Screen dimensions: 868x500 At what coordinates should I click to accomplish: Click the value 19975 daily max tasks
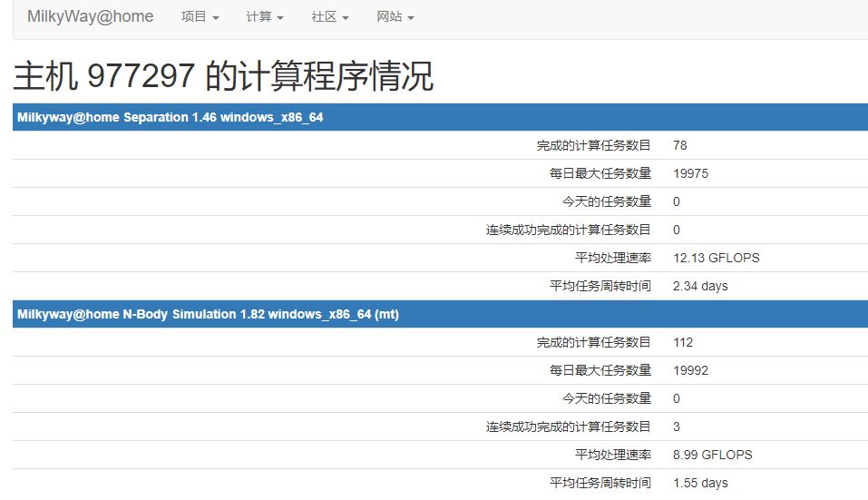pyautogui.click(x=690, y=174)
